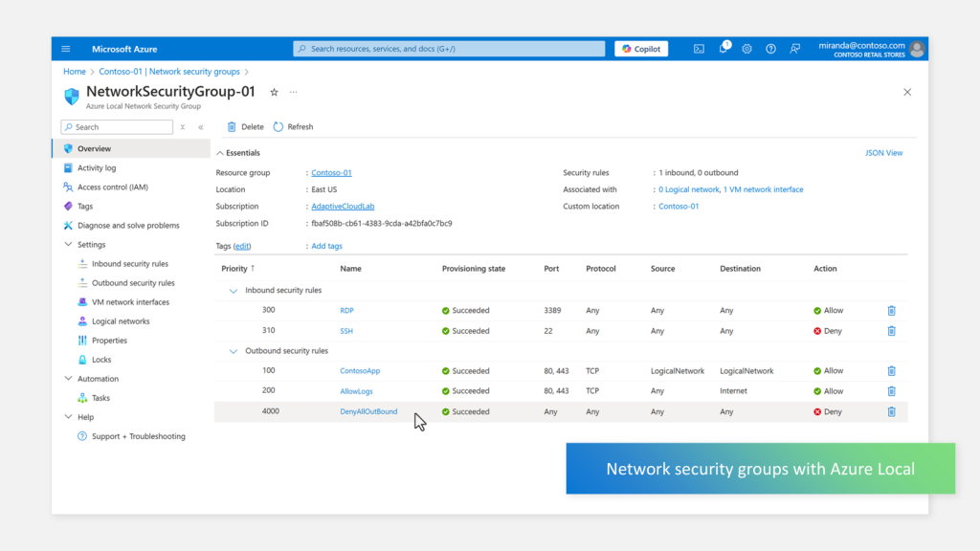Collapse the Outbound security rules group
The image size is (980, 551).
click(234, 351)
